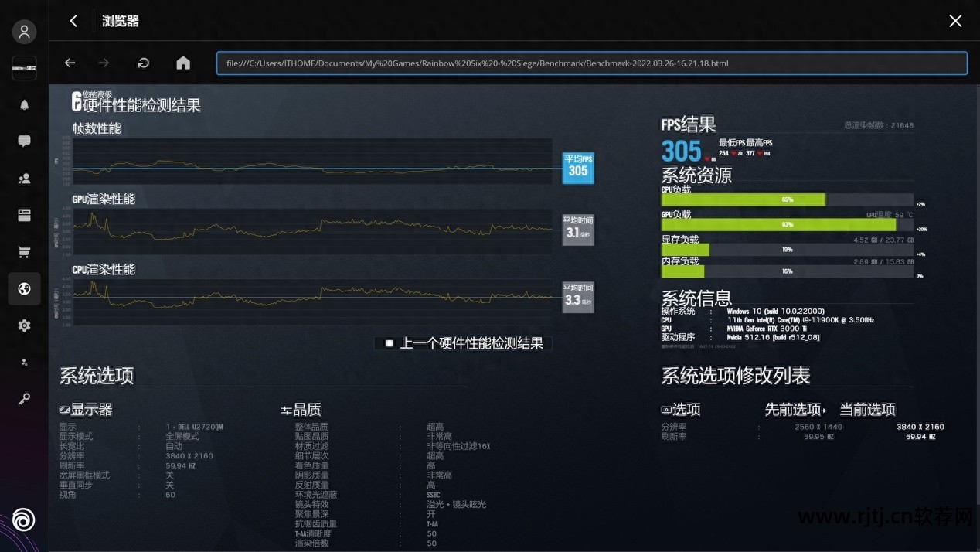Viewport: 980px width, 552px height.
Task: Collapse the 浏览器 panel with left chevron
Action: tap(73, 21)
